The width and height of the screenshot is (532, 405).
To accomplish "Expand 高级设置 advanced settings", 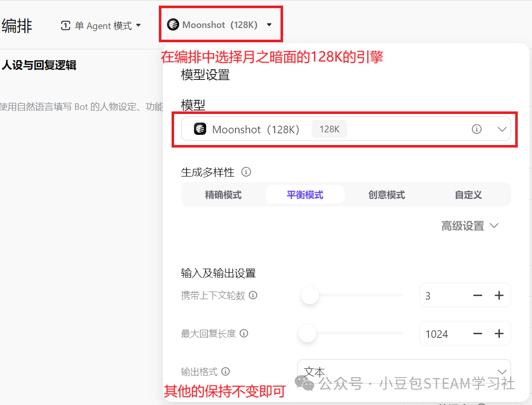I will (469, 226).
